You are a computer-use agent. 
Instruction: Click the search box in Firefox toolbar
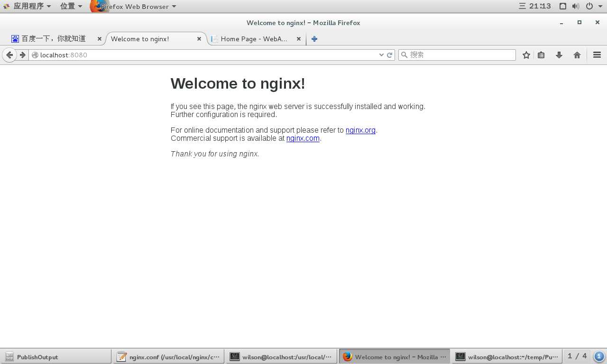point(457,55)
